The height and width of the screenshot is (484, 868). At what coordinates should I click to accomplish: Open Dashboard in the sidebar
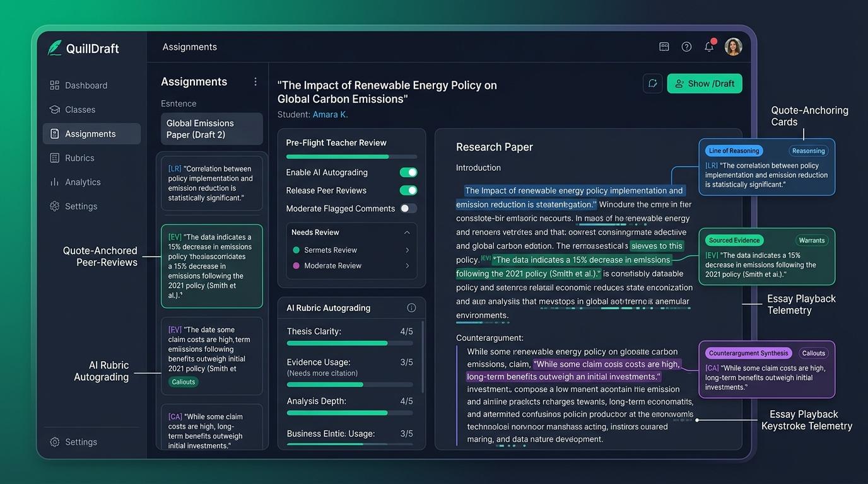[78, 85]
